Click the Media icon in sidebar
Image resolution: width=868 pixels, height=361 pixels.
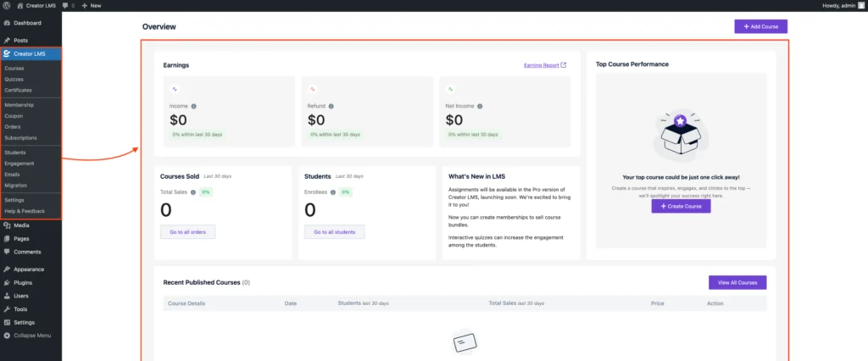(7, 225)
